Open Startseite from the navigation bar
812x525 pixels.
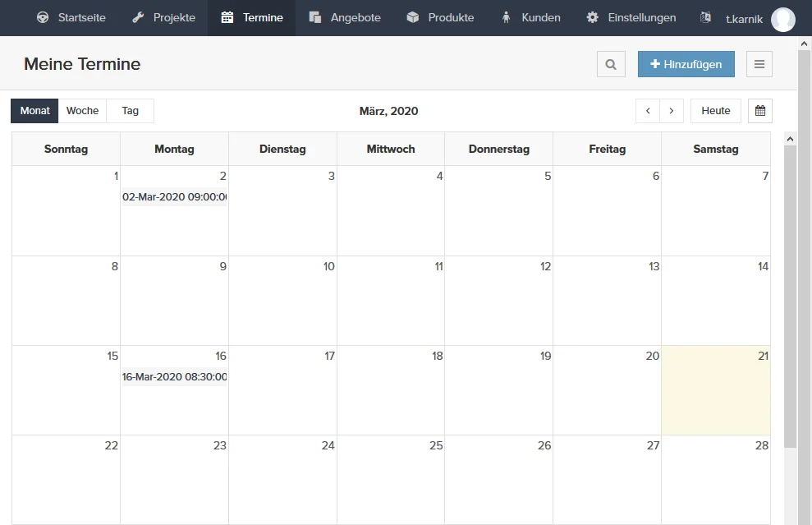(x=71, y=17)
